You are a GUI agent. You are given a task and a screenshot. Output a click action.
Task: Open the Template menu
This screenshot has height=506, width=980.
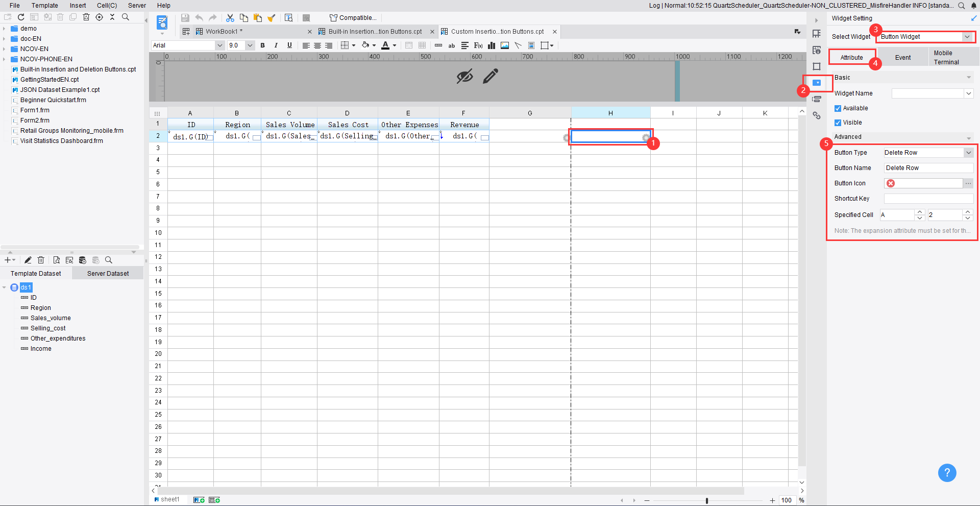click(44, 5)
